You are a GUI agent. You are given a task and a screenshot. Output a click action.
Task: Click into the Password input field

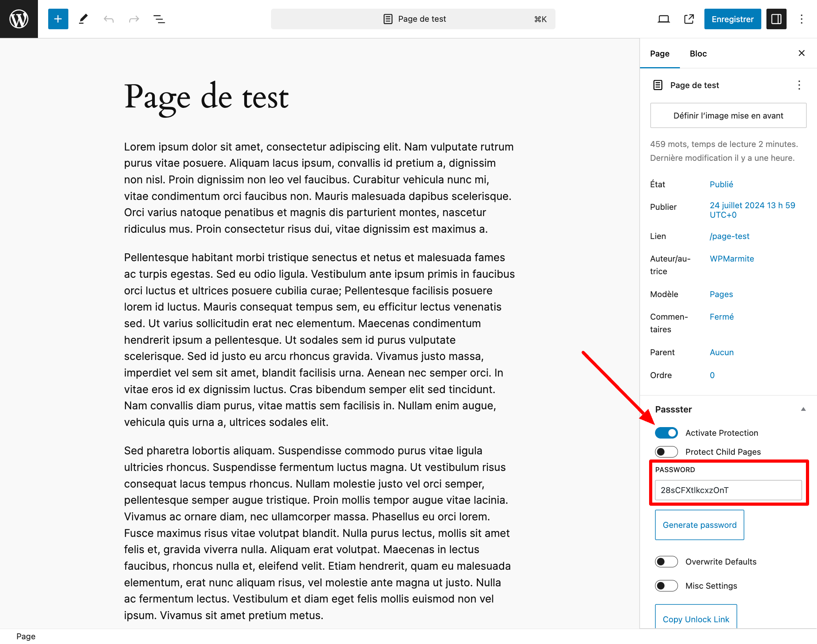(728, 490)
